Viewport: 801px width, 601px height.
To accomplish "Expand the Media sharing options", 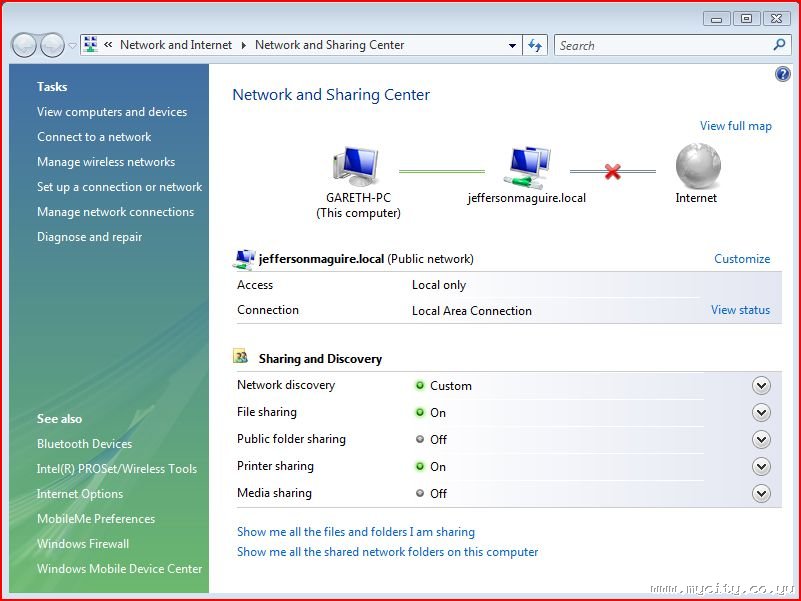I will [761, 494].
